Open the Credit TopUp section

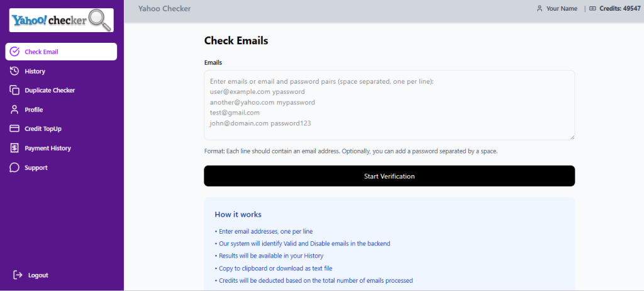click(43, 128)
